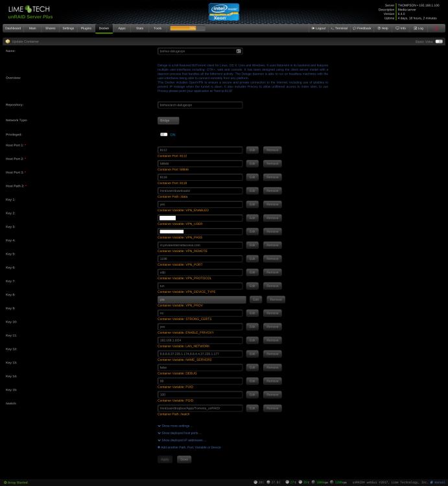Image resolution: width=448 pixels, height=486 pixels.
Task: Remove the DEBUG variable
Action: (272, 367)
